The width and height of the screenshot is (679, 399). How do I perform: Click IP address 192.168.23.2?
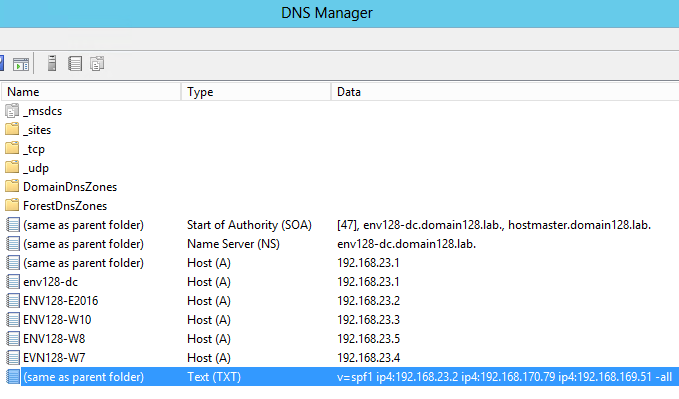click(x=369, y=301)
